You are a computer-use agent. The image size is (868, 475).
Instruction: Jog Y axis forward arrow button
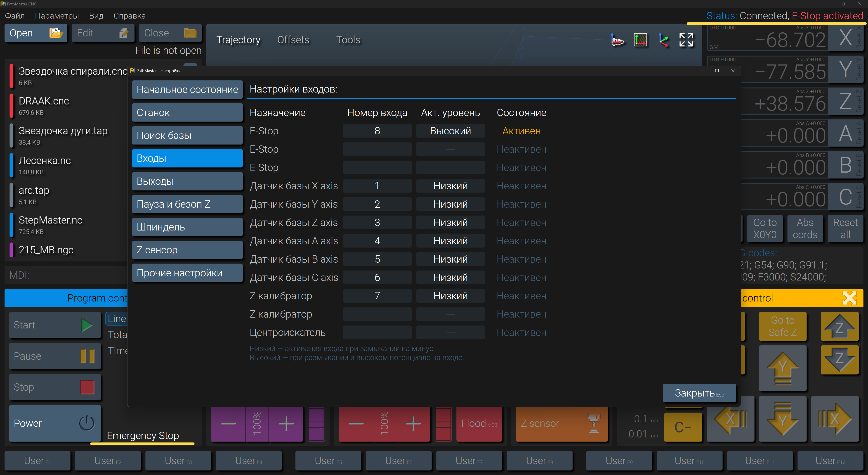tap(782, 368)
